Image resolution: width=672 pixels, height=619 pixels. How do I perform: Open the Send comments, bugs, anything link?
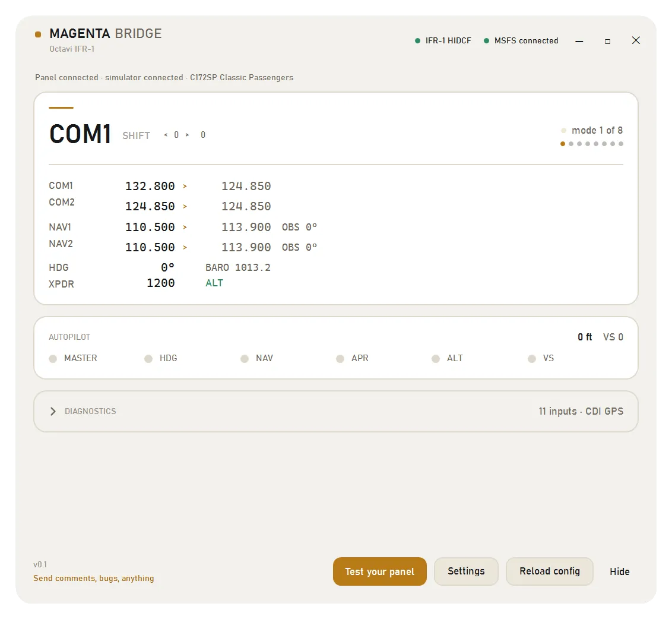pos(93,578)
